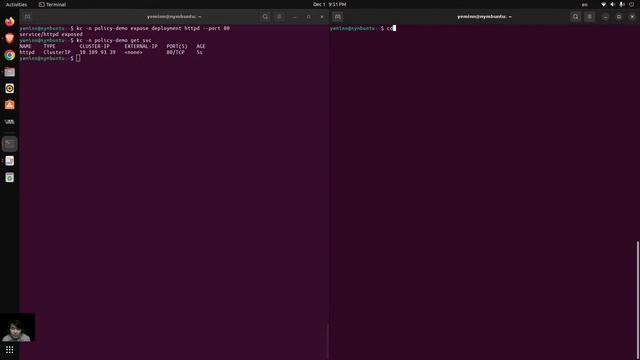The image size is (640, 360).
Task: Launch Brave browser from the dock
Action: pos(9,38)
